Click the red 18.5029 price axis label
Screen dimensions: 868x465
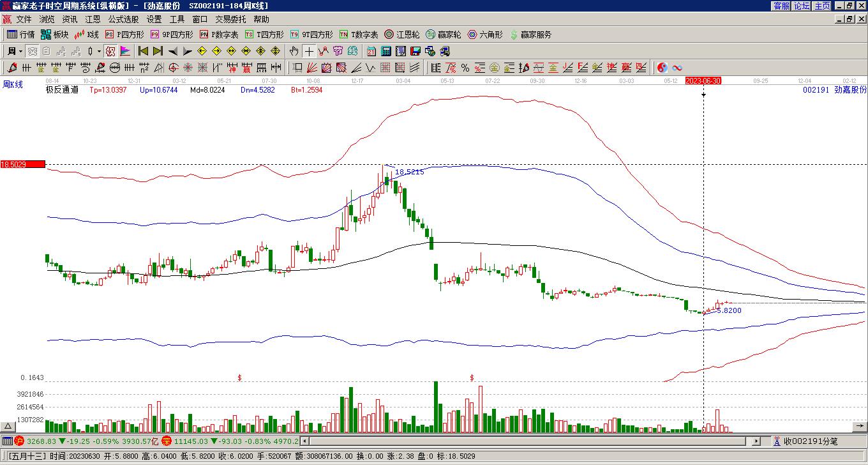tap(23, 164)
